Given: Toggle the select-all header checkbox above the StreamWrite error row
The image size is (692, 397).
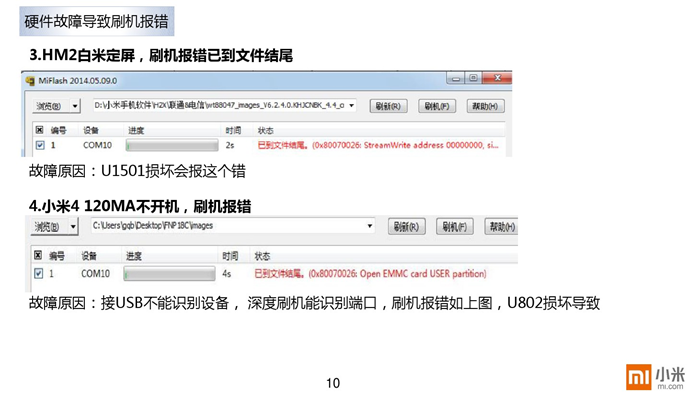Looking at the screenshot, I should click(40, 130).
